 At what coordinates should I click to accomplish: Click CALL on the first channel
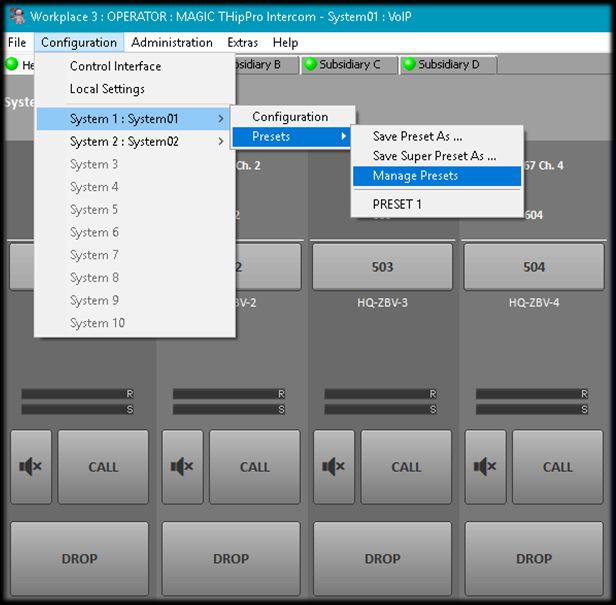tap(103, 467)
